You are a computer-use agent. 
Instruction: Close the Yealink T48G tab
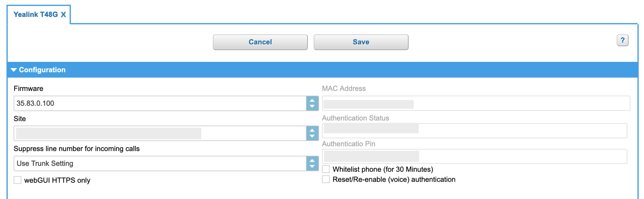pyautogui.click(x=63, y=14)
